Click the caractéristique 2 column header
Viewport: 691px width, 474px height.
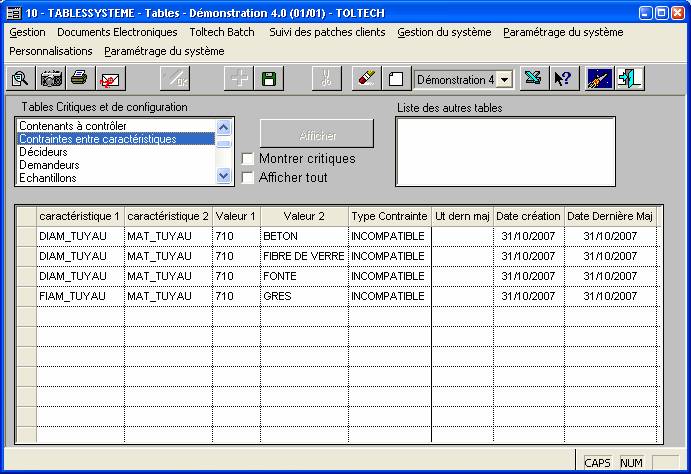168,216
